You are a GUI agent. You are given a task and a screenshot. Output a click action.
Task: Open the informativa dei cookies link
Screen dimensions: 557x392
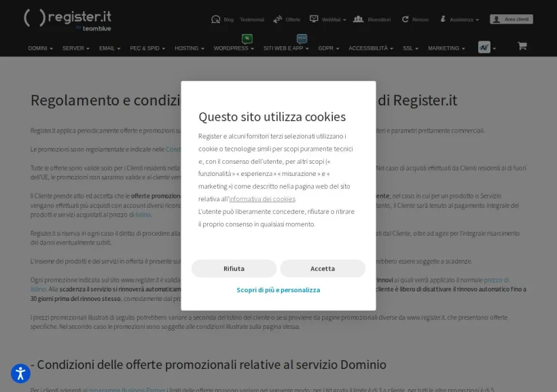click(262, 199)
